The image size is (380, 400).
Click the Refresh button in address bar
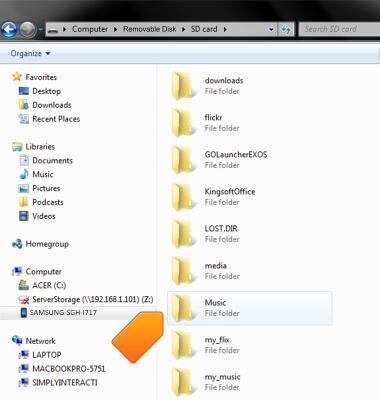pyautogui.click(x=285, y=30)
